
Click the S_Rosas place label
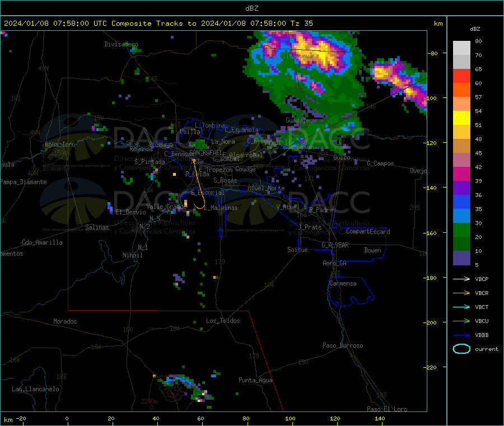click(225, 180)
